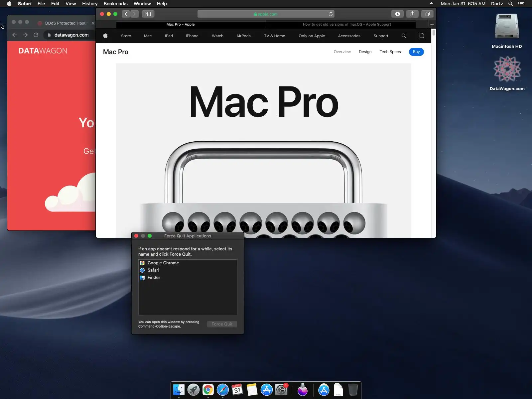Reload the apple.com page in Safari
Image resolution: width=532 pixels, height=399 pixels.
click(331, 14)
